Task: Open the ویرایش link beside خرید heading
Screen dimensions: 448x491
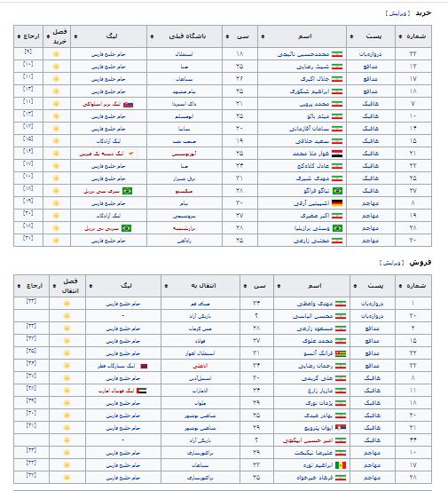Action: 397,13
